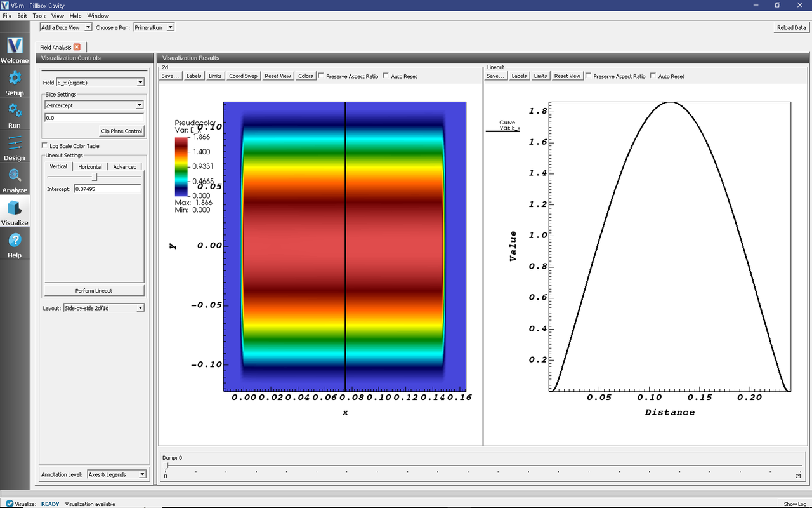The image size is (812, 508).
Task: Click the 'Max: 1.866' legend text
Action: 193,203
